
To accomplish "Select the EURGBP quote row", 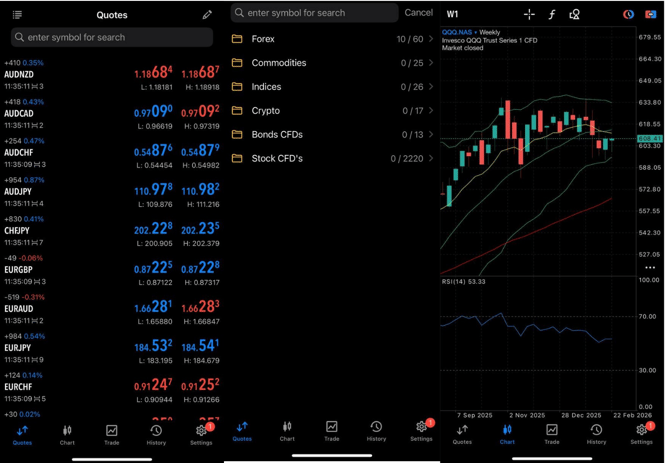I will pos(112,271).
